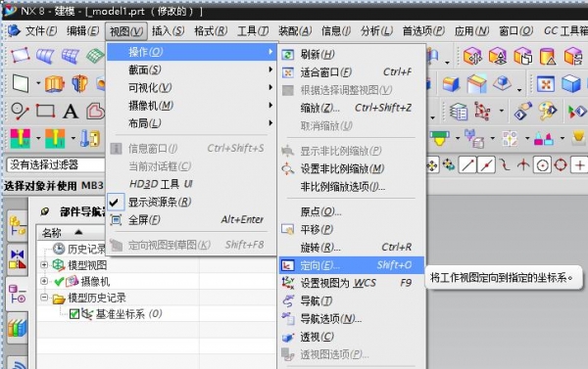Open the 首选项(P) menu
This screenshot has width=588, height=369.
point(423,31)
